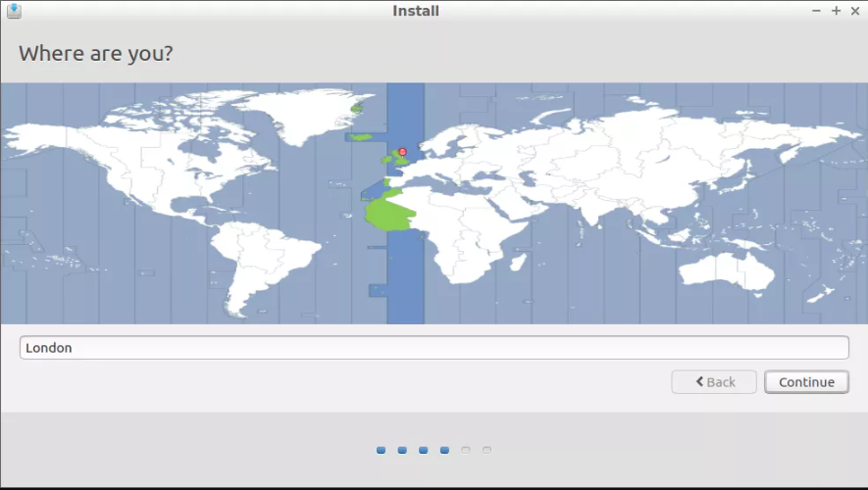This screenshot has width=868, height=490.
Task: Click the red location pin on the map
Action: [402, 152]
